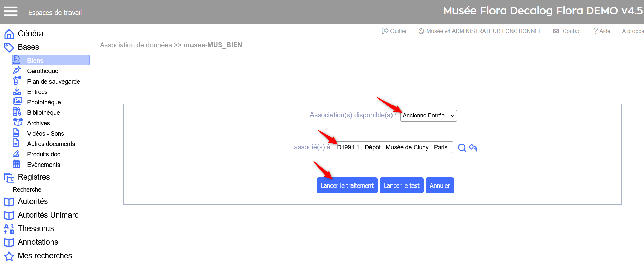Expand Autorités Unimarc in the sidebar
Screen dimensions: 644x263
tap(48, 215)
